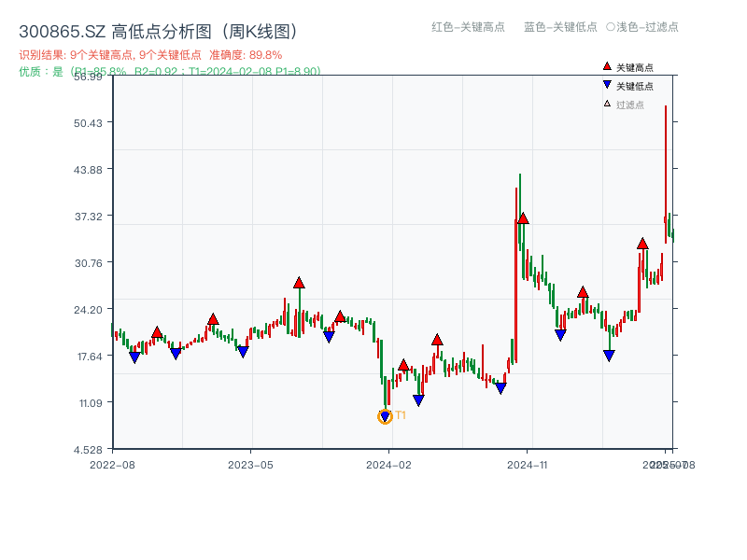This screenshot has height=560, width=747.
Task: Click the 2024-02 x-axis date label
Action: tap(389, 464)
